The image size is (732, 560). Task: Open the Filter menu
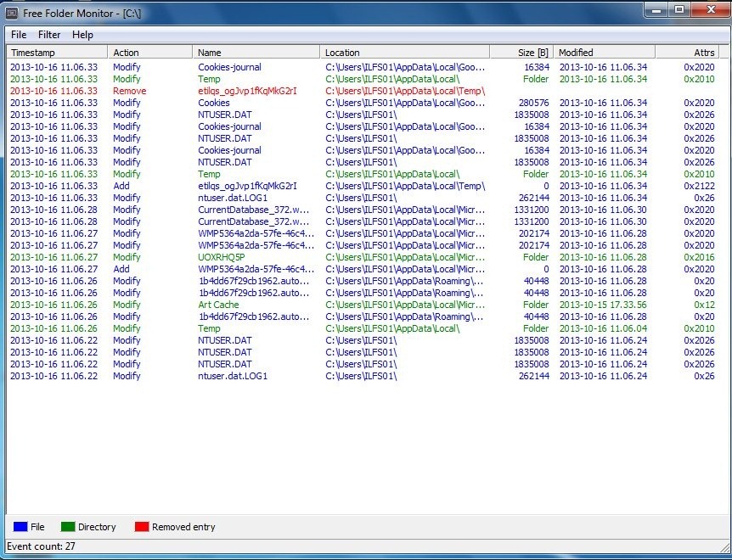49,35
